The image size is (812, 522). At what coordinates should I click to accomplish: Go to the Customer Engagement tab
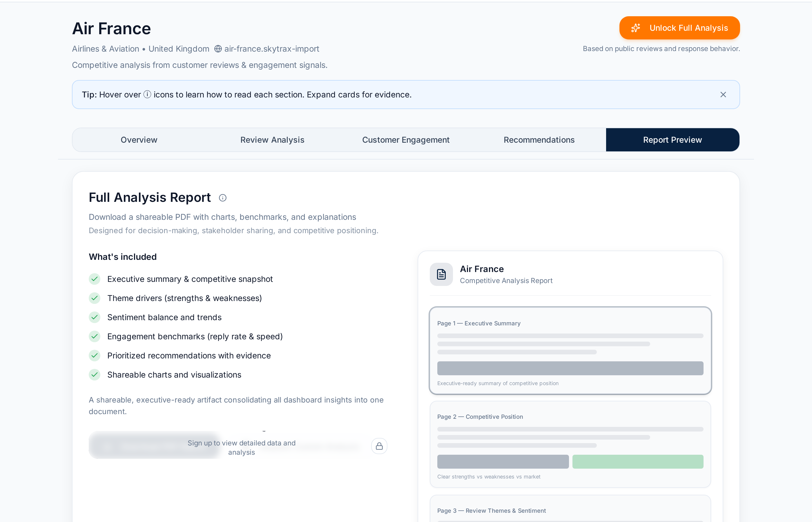pos(406,140)
